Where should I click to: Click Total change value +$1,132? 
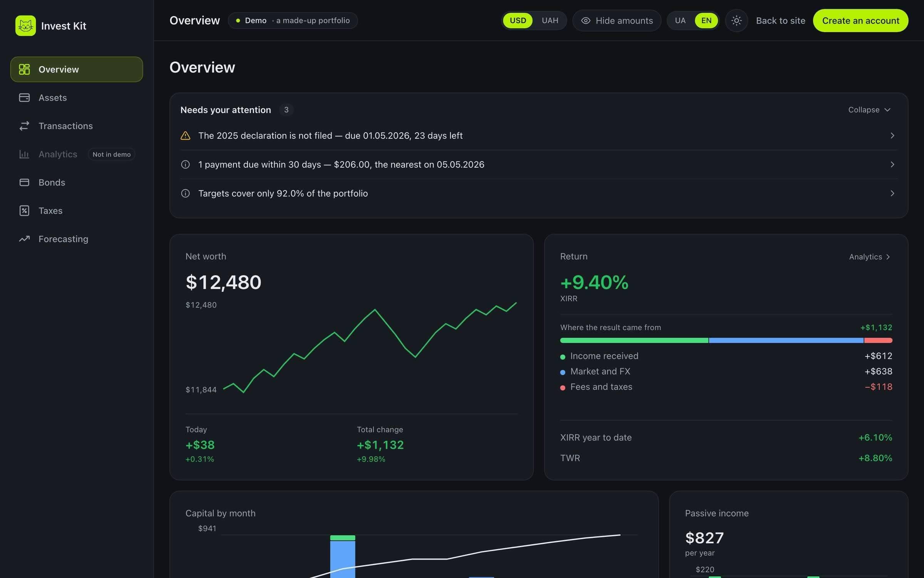pyautogui.click(x=380, y=445)
